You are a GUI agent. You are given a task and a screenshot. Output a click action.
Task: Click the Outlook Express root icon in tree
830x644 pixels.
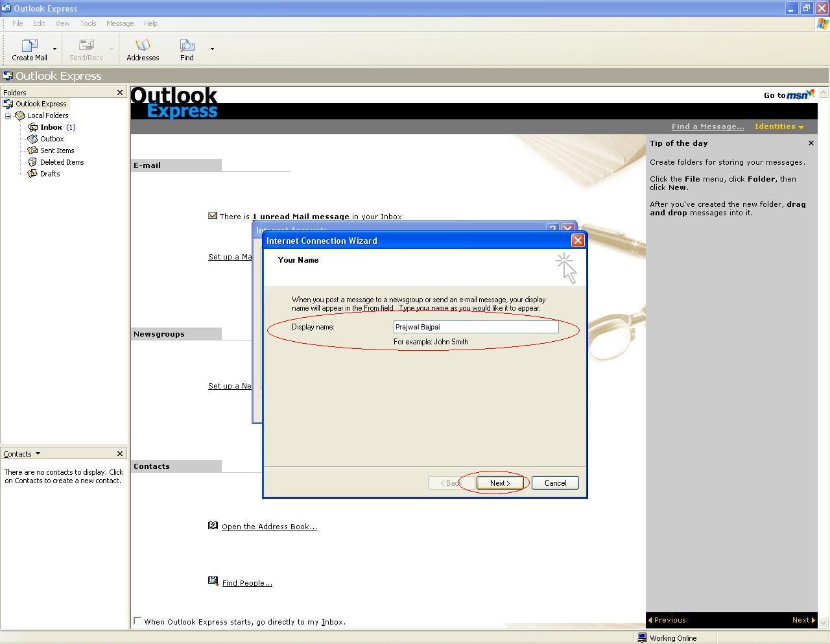(8, 104)
